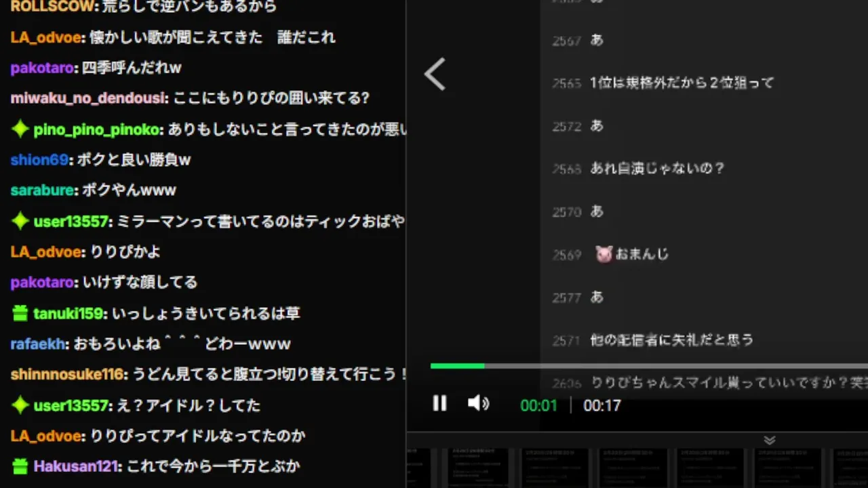
Task: Click chat message 'これで今から一千万とぶか'
Action: point(215,466)
